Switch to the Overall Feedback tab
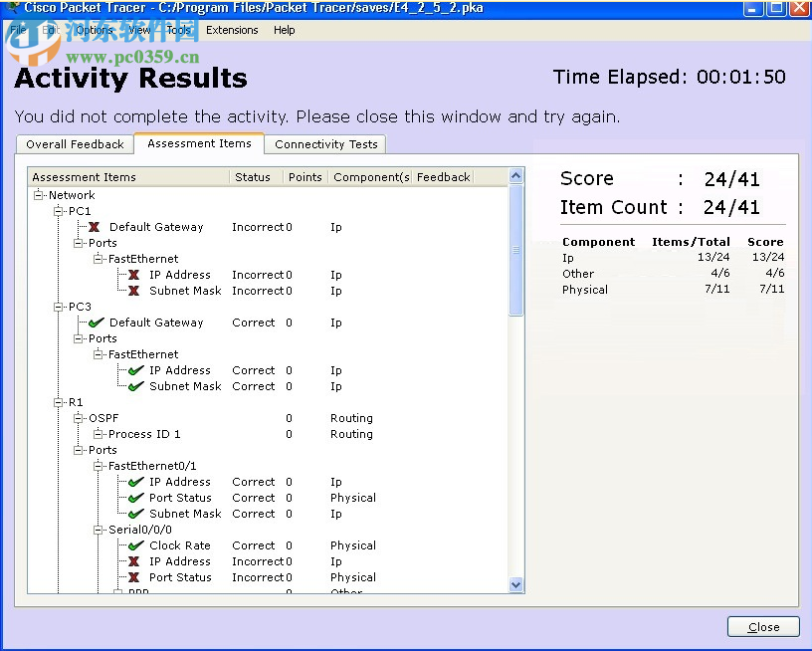 pyautogui.click(x=74, y=143)
